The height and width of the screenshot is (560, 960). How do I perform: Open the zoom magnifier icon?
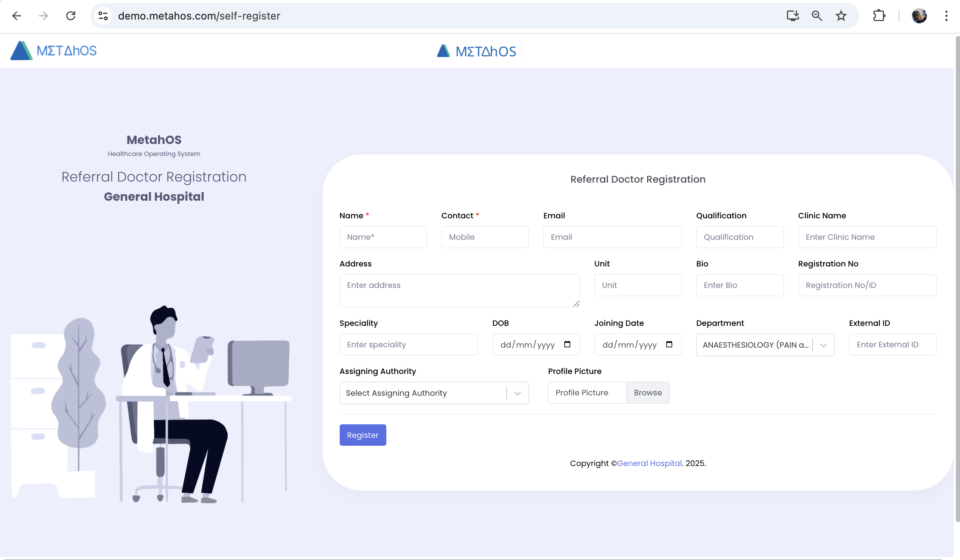[x=817, y=16]
